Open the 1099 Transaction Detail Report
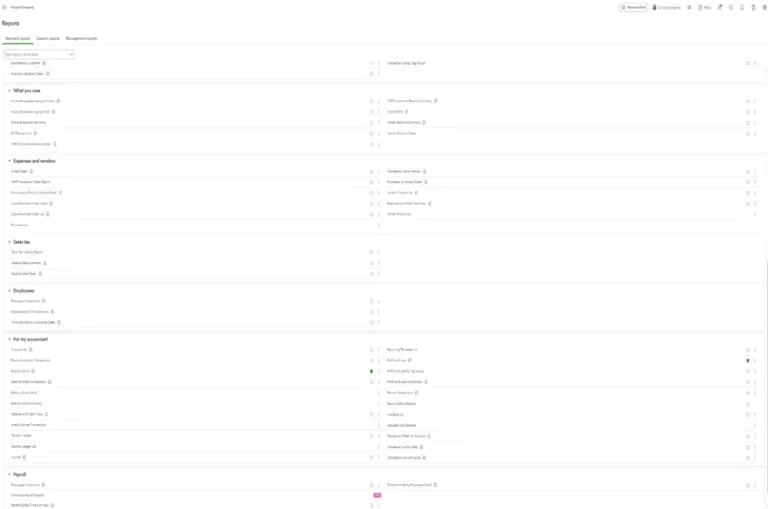 (x=31, y=182)
